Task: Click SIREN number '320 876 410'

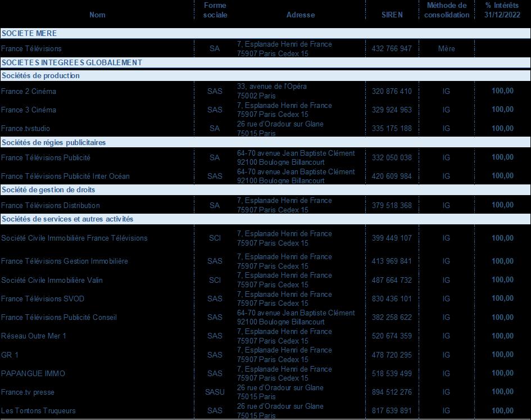Action: coord(392,92)
